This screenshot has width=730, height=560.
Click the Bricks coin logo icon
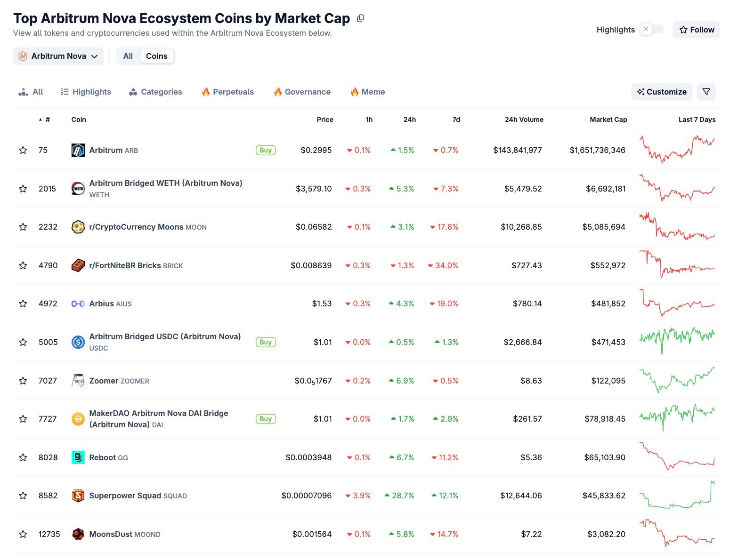tap(78, 265)
